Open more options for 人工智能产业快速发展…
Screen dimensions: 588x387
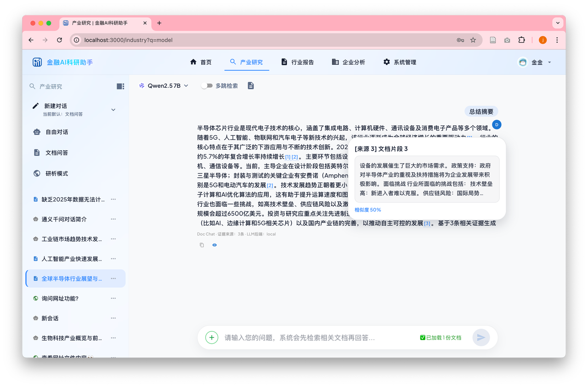point(113,259)
